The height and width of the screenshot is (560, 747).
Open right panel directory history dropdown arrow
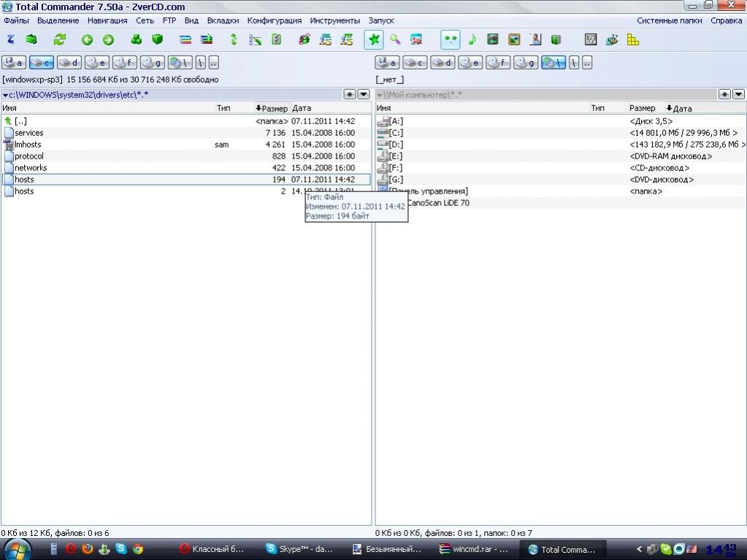click(738, 94)
